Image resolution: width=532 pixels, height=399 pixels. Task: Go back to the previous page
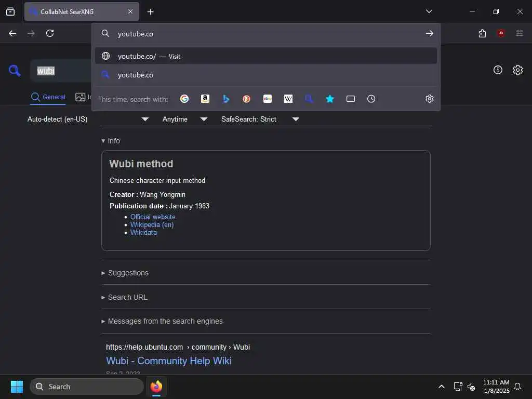tap(12, 33)
